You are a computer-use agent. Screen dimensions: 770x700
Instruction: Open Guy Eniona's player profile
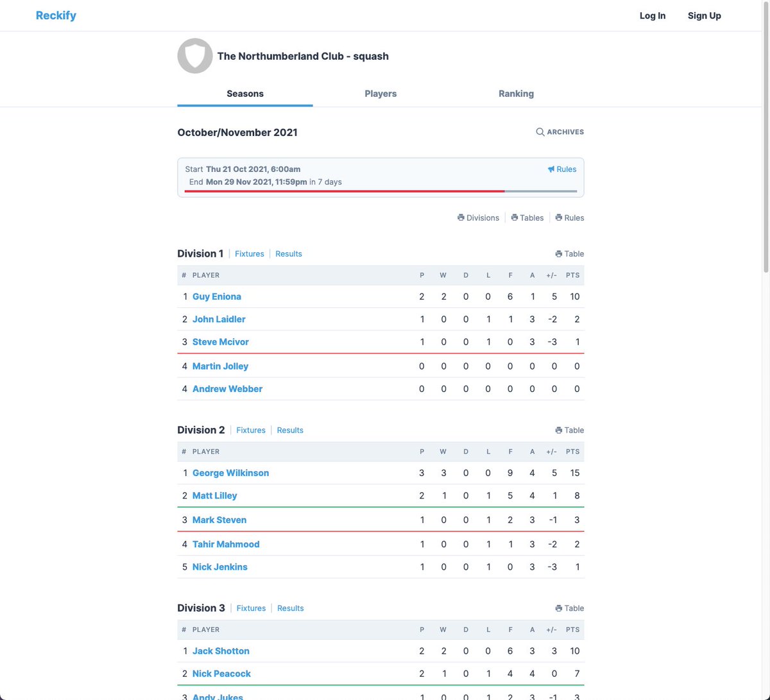217,296
